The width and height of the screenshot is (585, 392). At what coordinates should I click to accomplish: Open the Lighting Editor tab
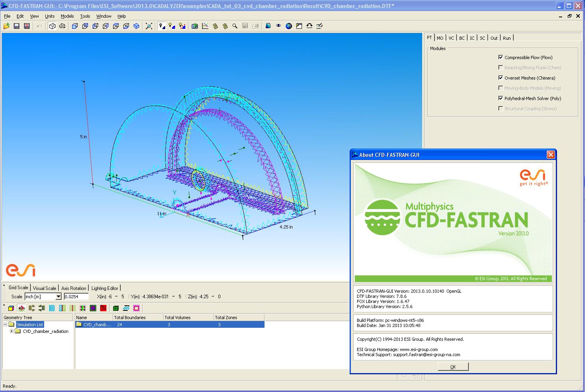click(105, 288)
